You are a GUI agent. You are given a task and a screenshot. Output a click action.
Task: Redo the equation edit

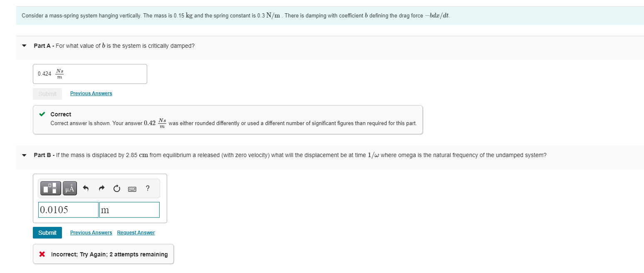(x=101, y=188)
